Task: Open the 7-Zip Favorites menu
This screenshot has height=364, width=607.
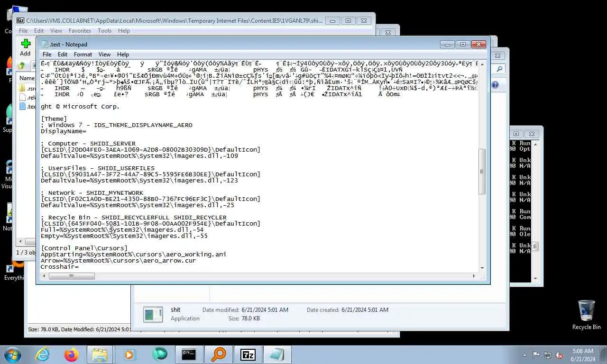Action: [x=80, y=31]
